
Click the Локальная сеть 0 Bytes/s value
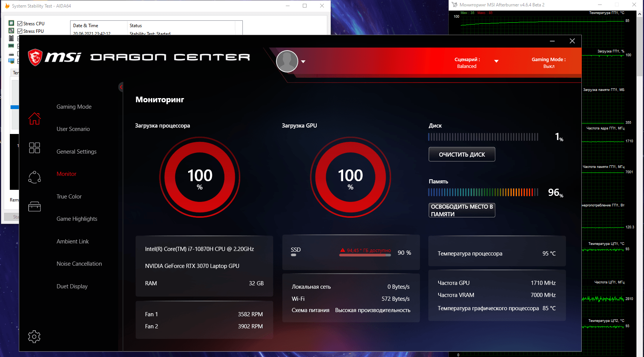(x=399, y=287)
